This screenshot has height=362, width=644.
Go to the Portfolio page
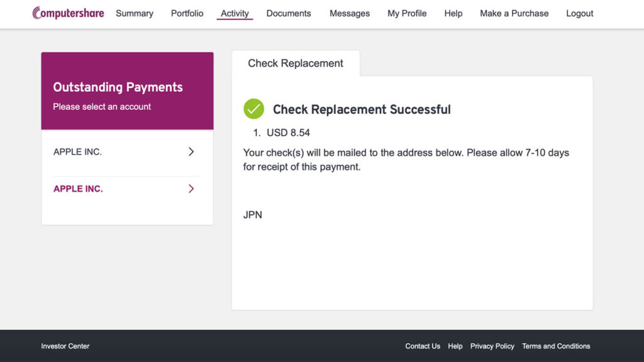click(x=187, y=14)
